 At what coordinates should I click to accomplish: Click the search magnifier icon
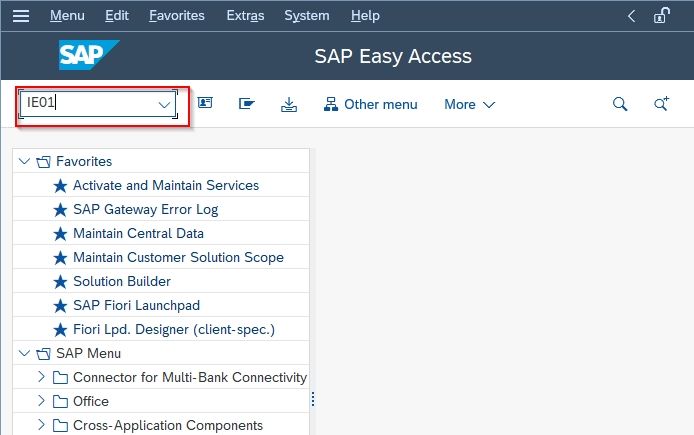620,104
